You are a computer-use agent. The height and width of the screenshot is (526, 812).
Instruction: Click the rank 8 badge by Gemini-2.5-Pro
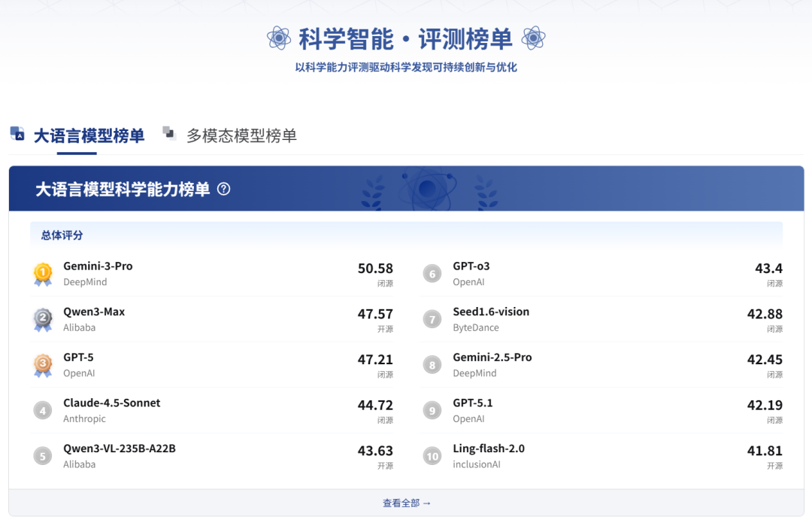tap(432, 365)
